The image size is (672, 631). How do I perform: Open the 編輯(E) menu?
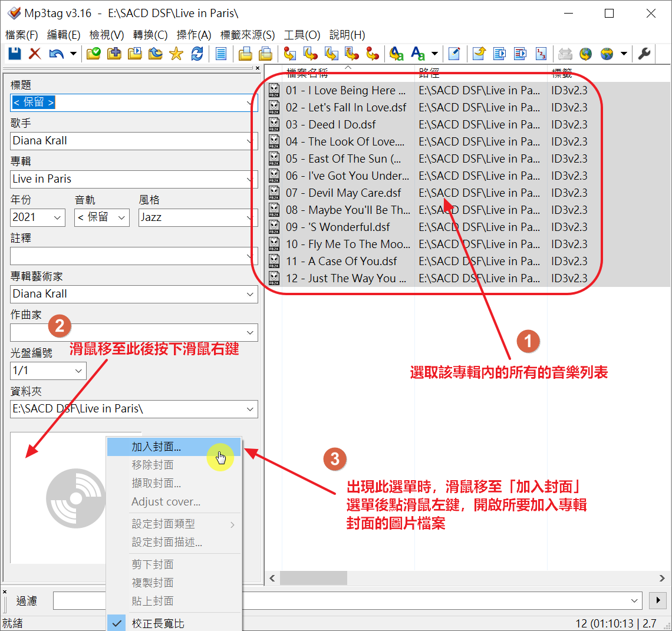64,35
